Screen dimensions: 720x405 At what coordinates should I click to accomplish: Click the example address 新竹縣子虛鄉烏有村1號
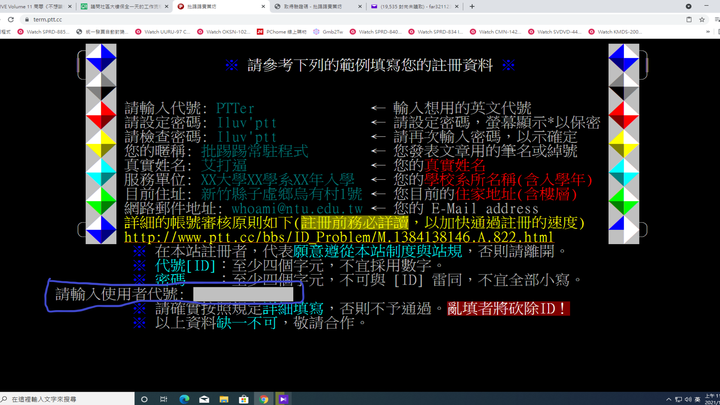281,194
